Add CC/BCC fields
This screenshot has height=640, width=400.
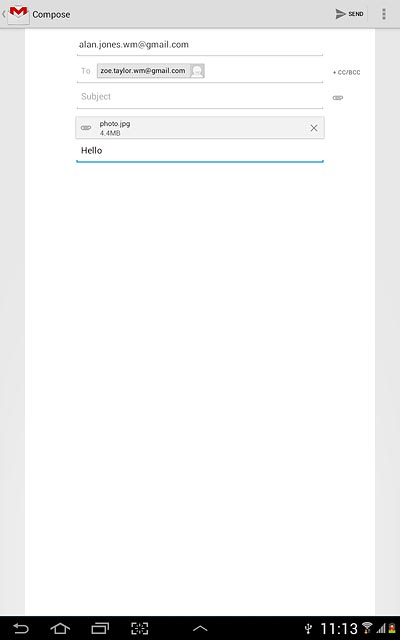click(x=347, y=72)
